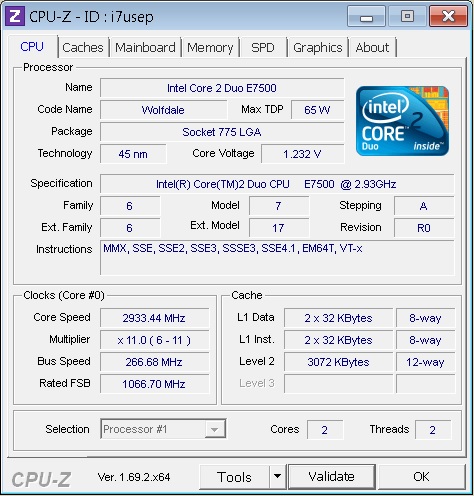Click the L1 Data associativity 8-way
The height and width of the screenshot is (496, 474).
[x=425, y=318]
